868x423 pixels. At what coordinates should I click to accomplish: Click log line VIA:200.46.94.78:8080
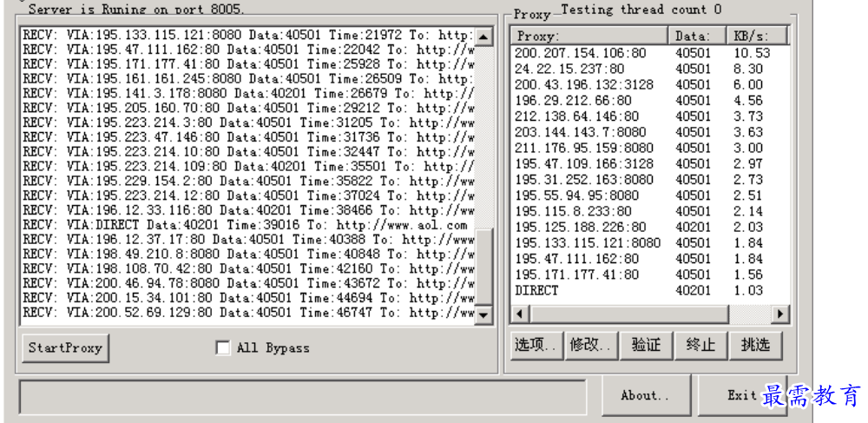248,283
